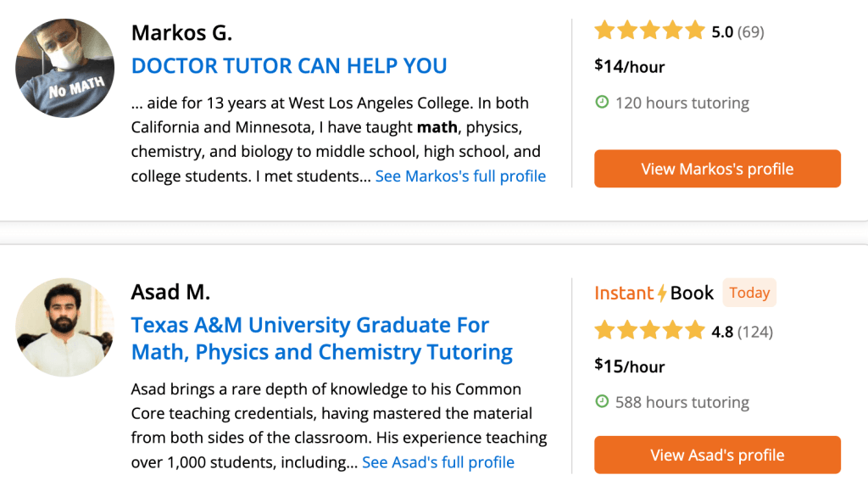Click the clock icon beside 588 hours tutoring
868x503 pixels.
tap(602, 401)
